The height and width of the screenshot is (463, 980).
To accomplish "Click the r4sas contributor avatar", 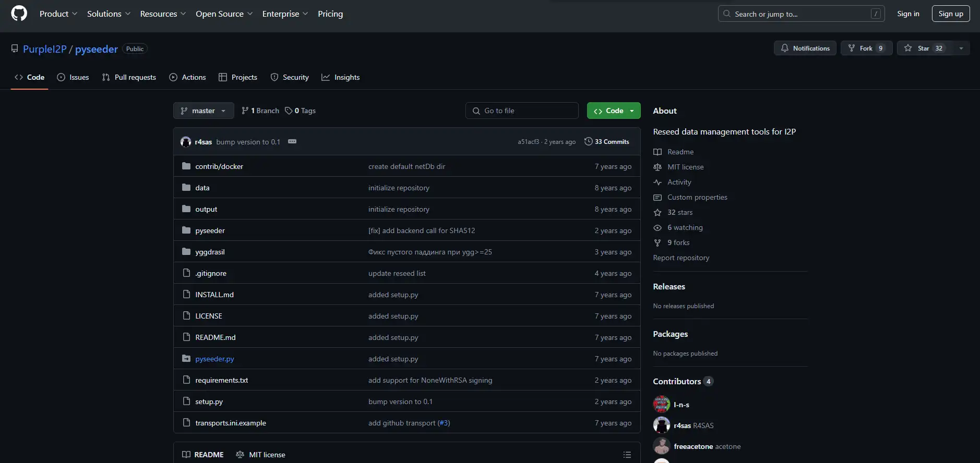I will [x=662, y=425].
